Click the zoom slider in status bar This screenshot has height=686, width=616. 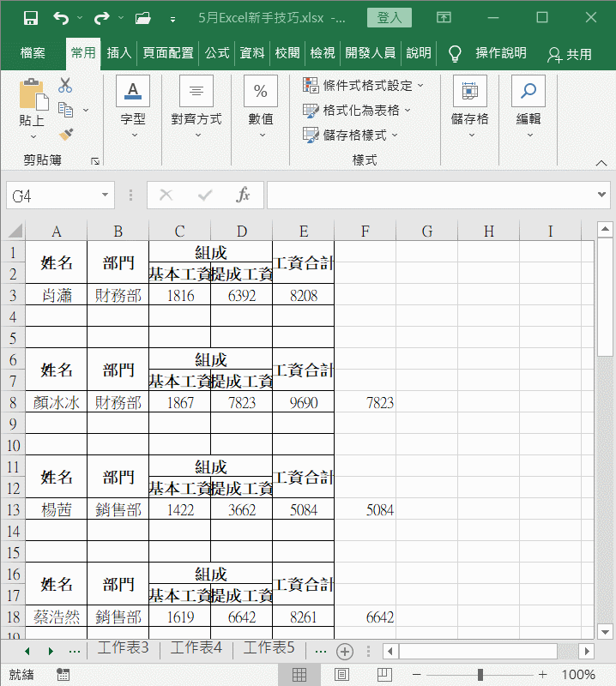click(x=480, y=675)
